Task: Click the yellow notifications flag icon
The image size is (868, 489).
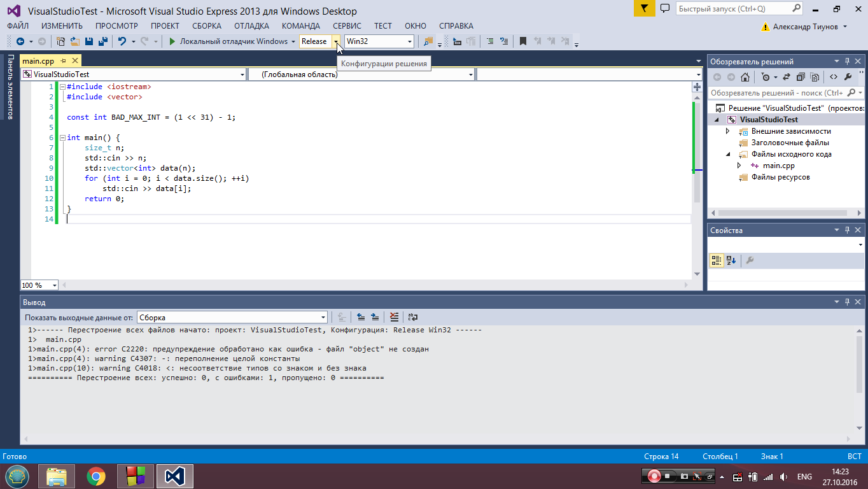Action: pos(644,8)
